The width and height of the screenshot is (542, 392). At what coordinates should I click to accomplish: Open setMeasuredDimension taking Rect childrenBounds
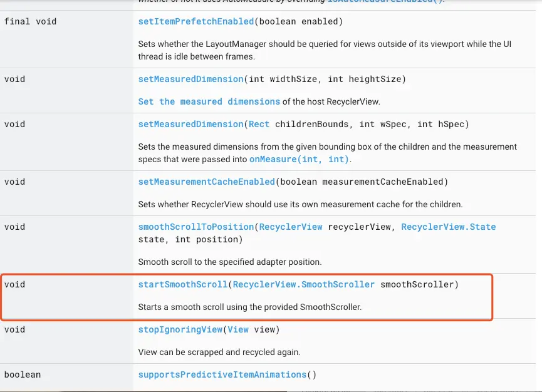pos(190,124)
